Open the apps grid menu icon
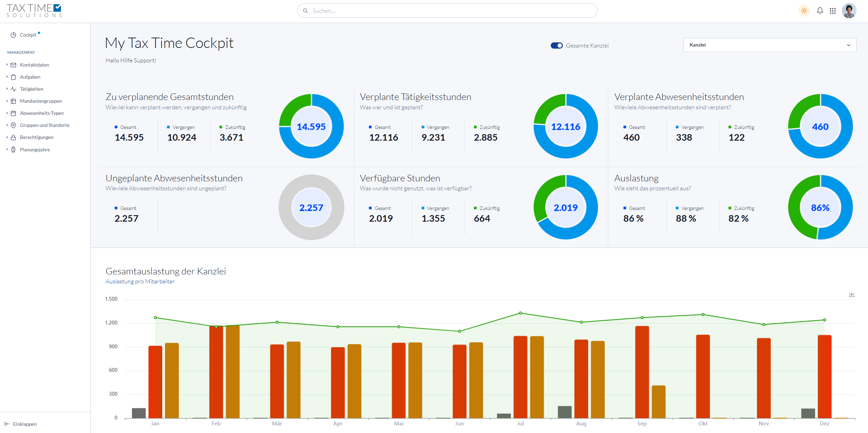This screenshot has width=868, height=433. (x=833, y=11)
